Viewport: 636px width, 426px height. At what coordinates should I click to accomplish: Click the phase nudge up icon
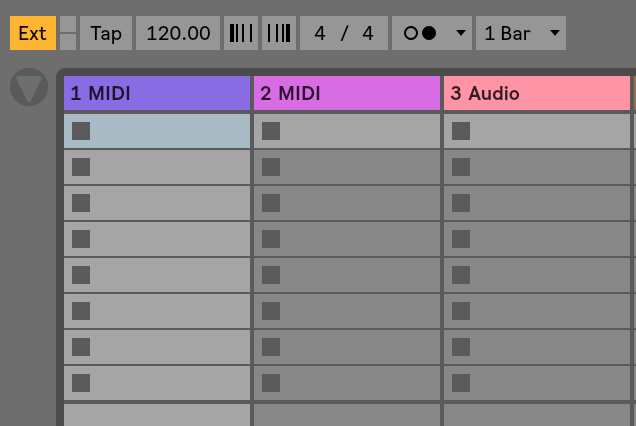pyautogui.click(x=279, y=33)
